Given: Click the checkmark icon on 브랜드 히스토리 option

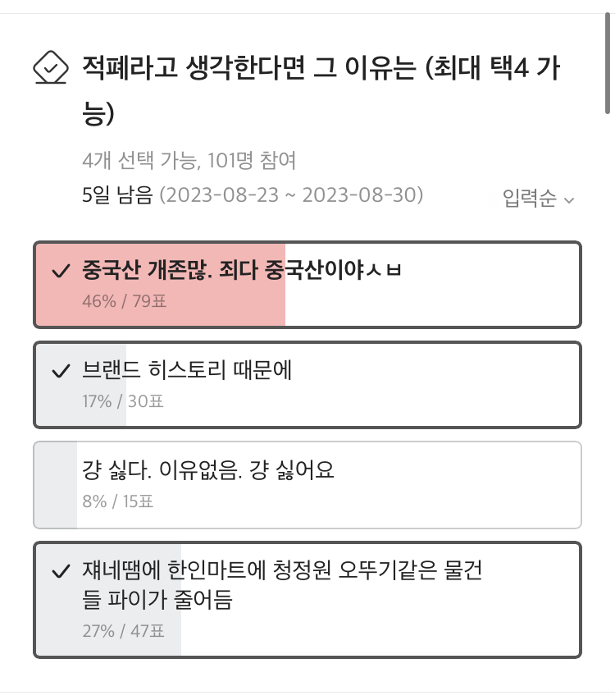Looking at the screenshot, I should point(61,372).
